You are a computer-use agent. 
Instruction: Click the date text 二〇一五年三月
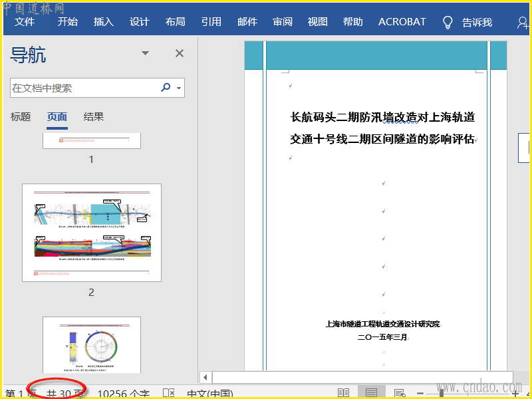tap(382, 337)
